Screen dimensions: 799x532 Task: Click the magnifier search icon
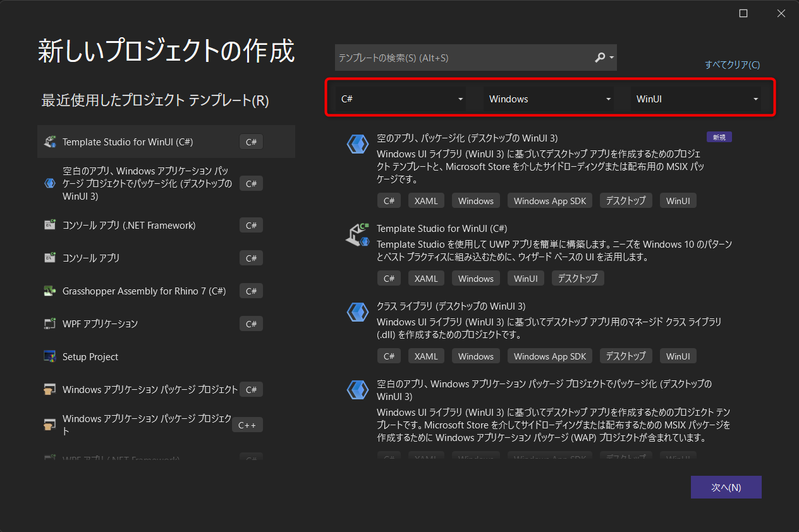click(600, 57)
